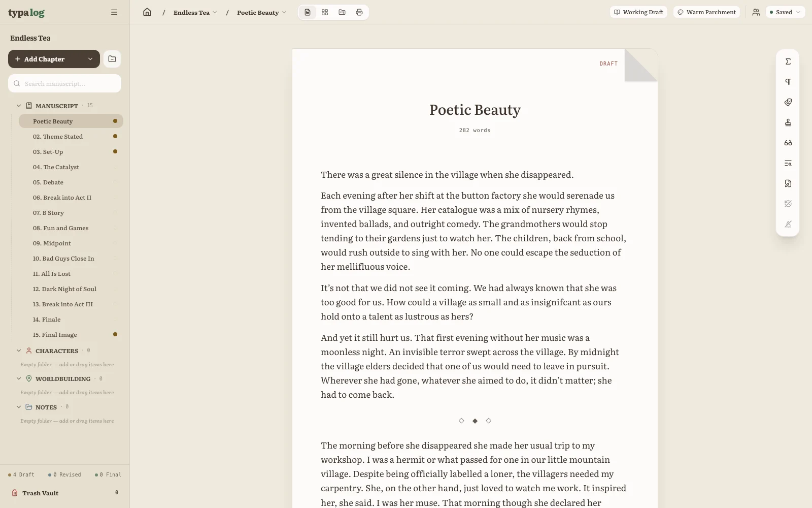
Task: Click the sigma statistics icon in right toolbar
Action: coord(788,61)
